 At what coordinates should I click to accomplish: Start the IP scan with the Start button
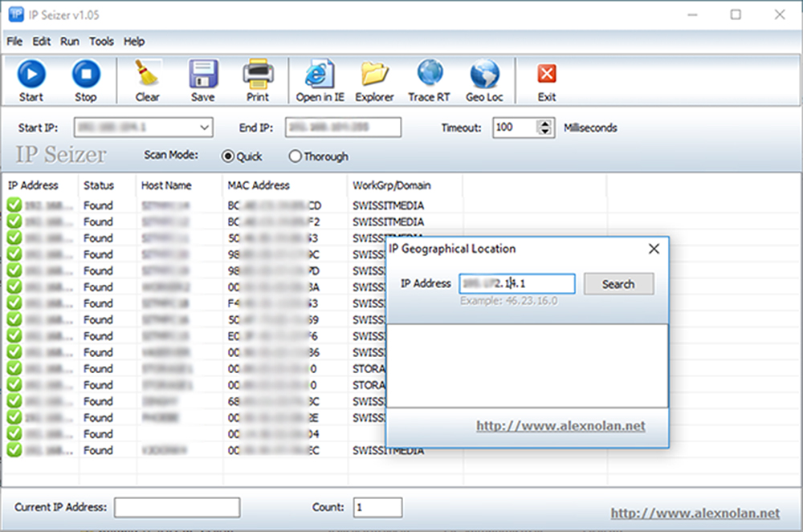coord(31,81)
